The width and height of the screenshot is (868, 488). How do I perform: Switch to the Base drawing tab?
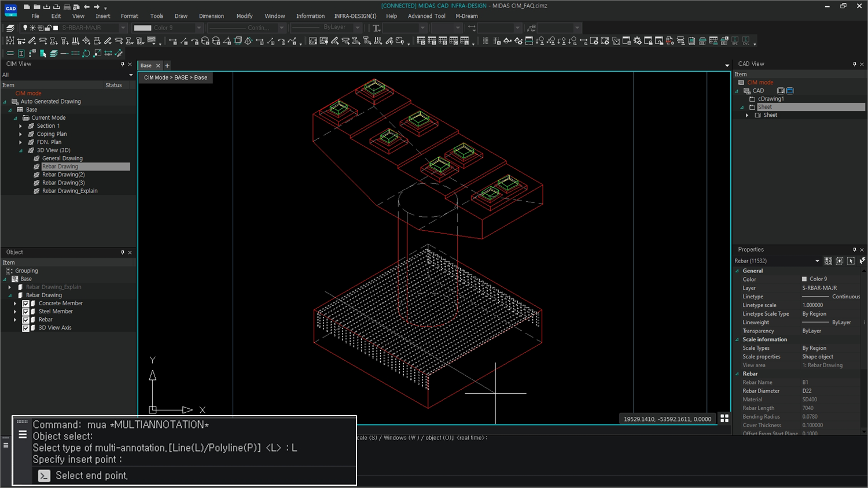tap(146, 65)
